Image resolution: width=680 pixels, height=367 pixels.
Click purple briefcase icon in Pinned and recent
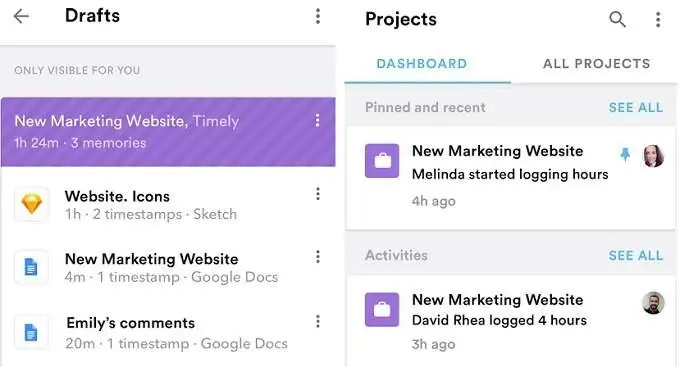(382, 161)
